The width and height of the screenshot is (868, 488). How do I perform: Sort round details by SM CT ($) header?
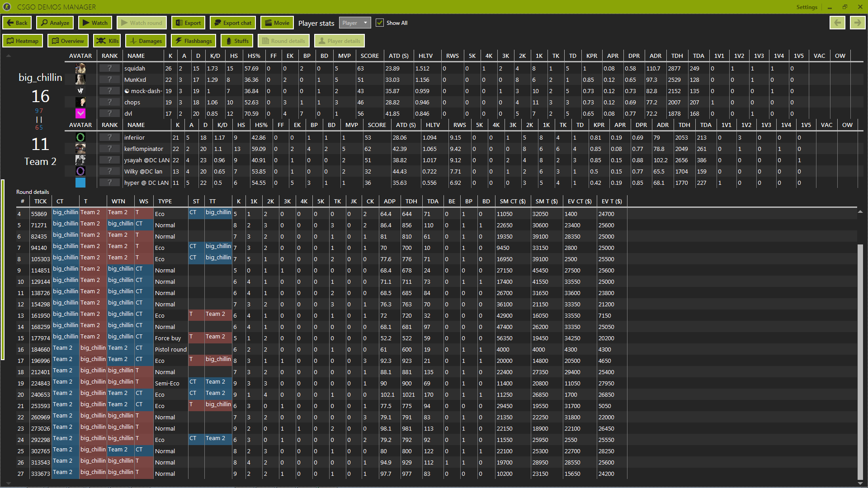click(x=513, y=202)
